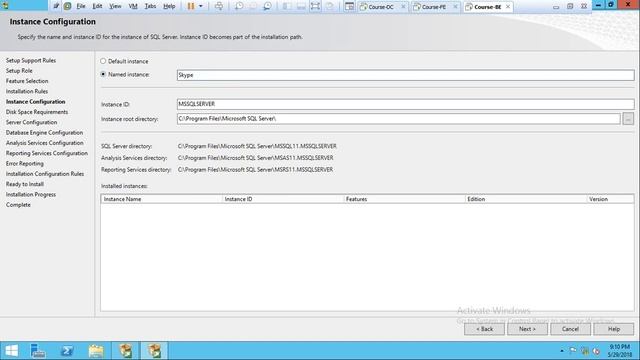Proceed with the Next > button
The height and width of the screenshot is (360, 640).
(x=527, y=329)
